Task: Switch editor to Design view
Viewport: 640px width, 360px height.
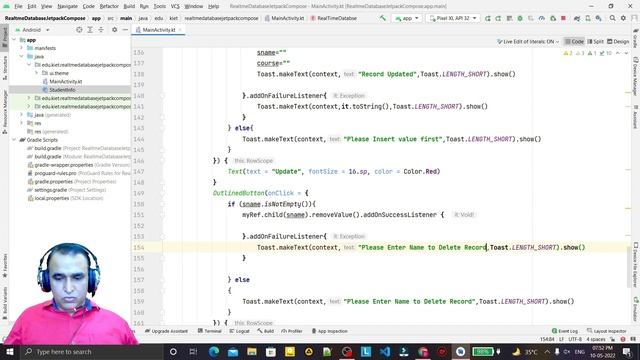Action: (618, 42)
